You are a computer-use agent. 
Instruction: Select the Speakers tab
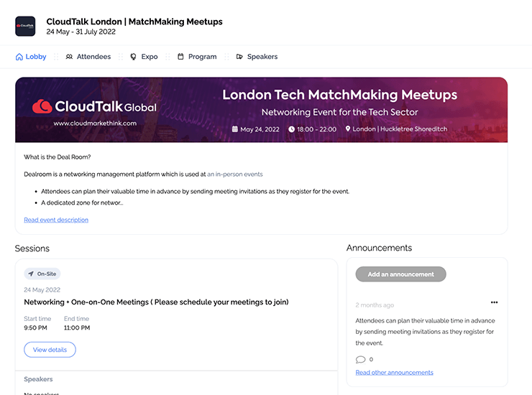262,57
